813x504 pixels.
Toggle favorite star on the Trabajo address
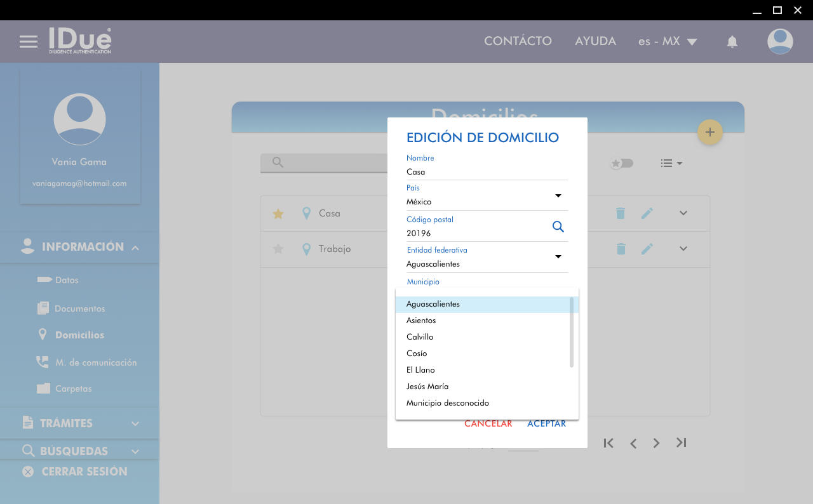click(x=278, y=249)
